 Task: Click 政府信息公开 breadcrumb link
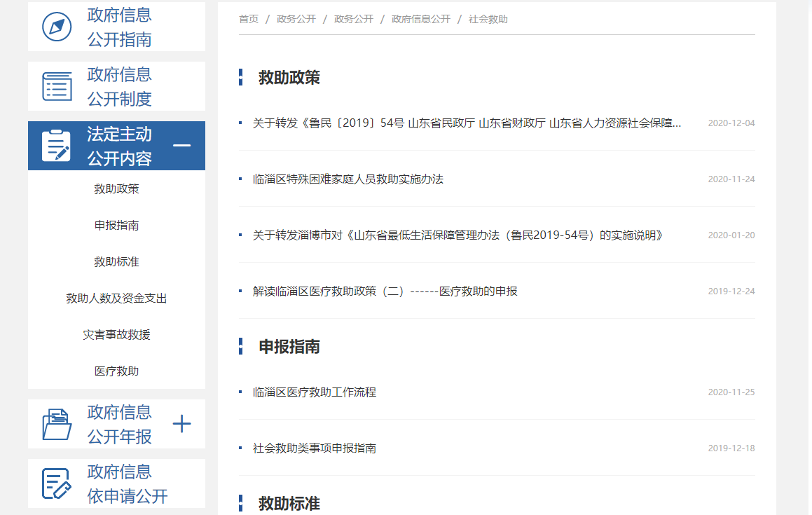(x=420, y=19)
